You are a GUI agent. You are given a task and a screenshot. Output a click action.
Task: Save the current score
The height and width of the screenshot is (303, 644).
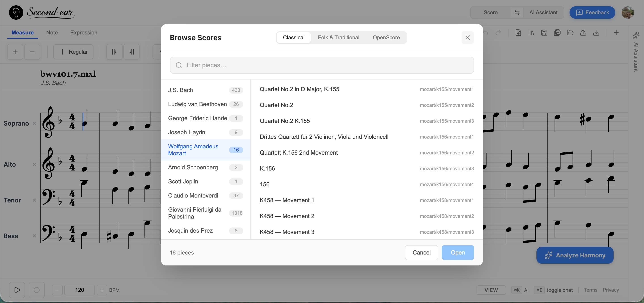pos(544,32)
